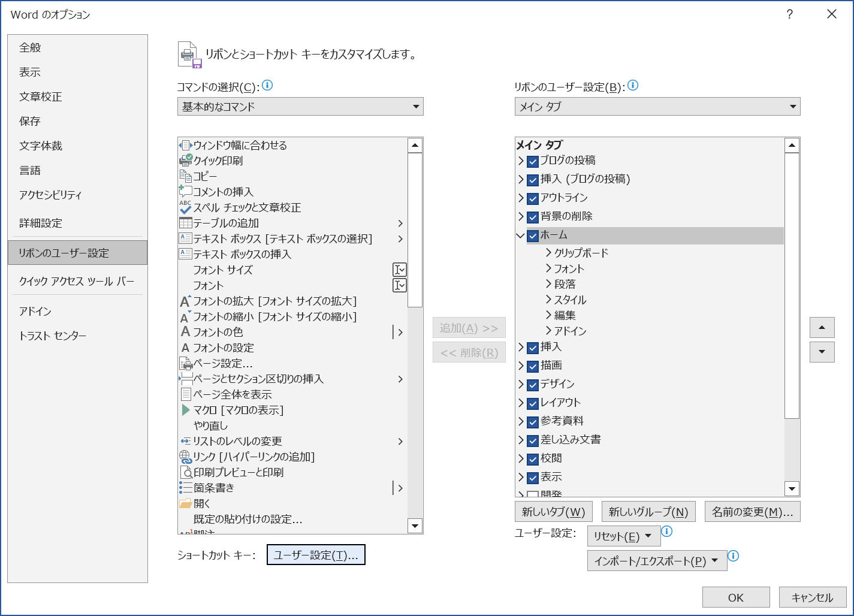Image resolution: width=854 pixels, height=616 pixels.
Task: Select the ページ設定 icon
Action: 186,363
